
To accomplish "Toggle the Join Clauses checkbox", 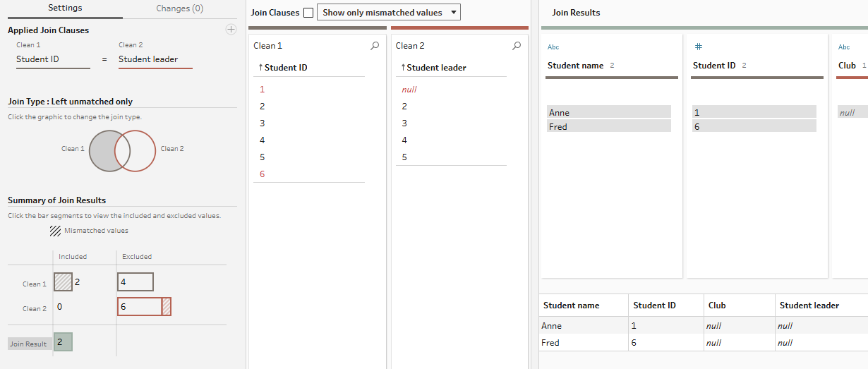I will [308, 13].
